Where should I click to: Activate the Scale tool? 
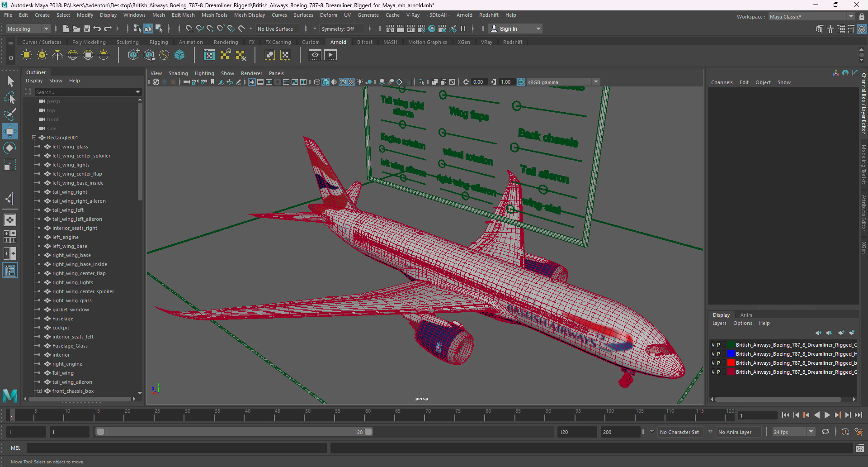10,165
